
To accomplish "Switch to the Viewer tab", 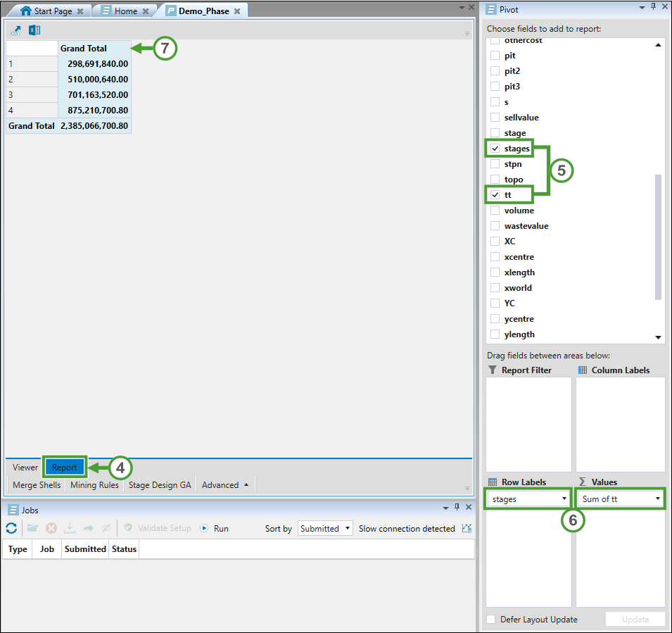I will 25,468.
